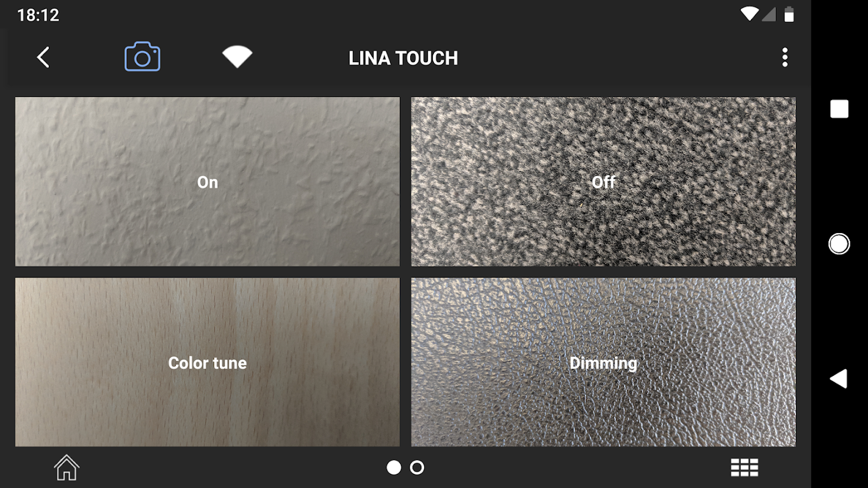
Task: Tap the battery icon in status bar
Action: pos(789,14)
